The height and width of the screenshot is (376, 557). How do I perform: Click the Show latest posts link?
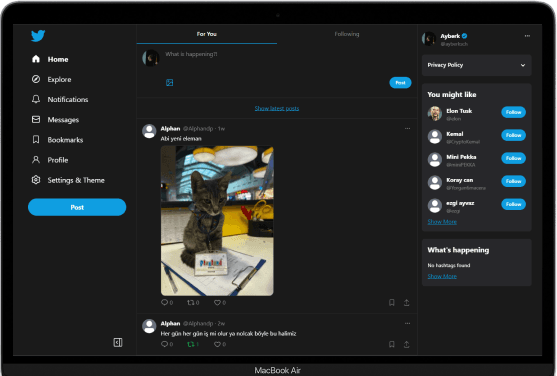(277, 108)
